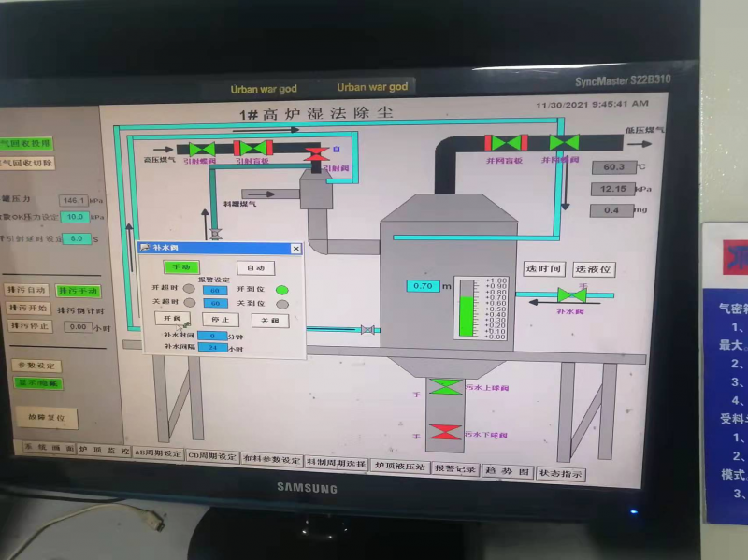Viewport: 748px width, 560px height.
Task: Click the 补水间隔 hours input field
Action: (213, 347)
